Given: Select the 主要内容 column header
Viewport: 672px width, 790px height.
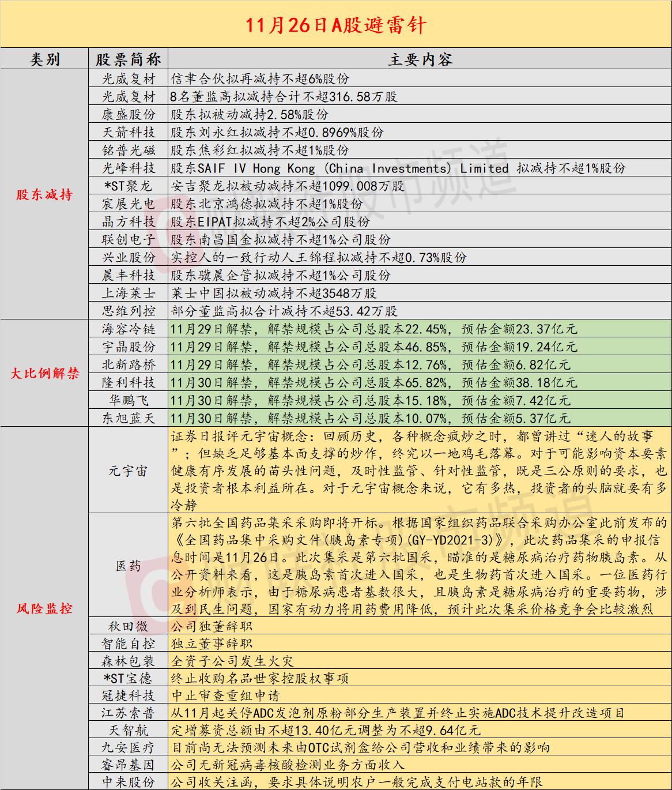Looking at the screenshot, I should click(420, 59).
